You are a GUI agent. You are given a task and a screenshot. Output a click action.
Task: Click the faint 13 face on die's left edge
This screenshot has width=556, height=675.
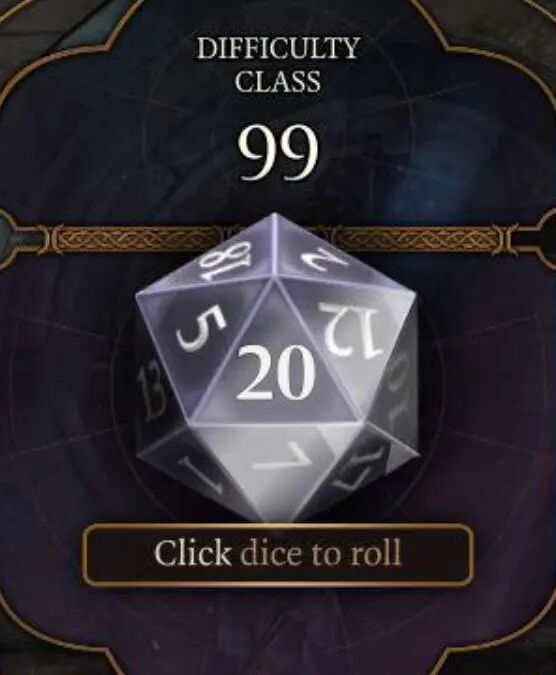click(x=150, y=392)
